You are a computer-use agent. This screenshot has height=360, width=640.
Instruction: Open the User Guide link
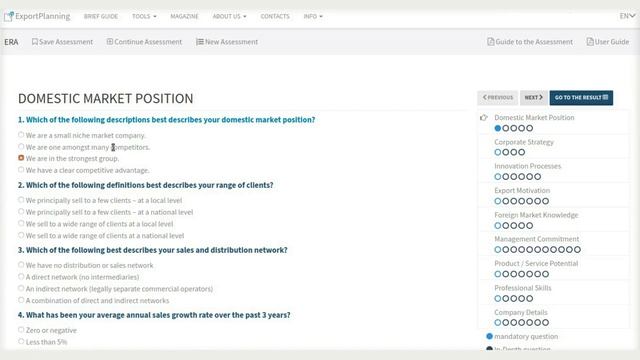point(608,42)
